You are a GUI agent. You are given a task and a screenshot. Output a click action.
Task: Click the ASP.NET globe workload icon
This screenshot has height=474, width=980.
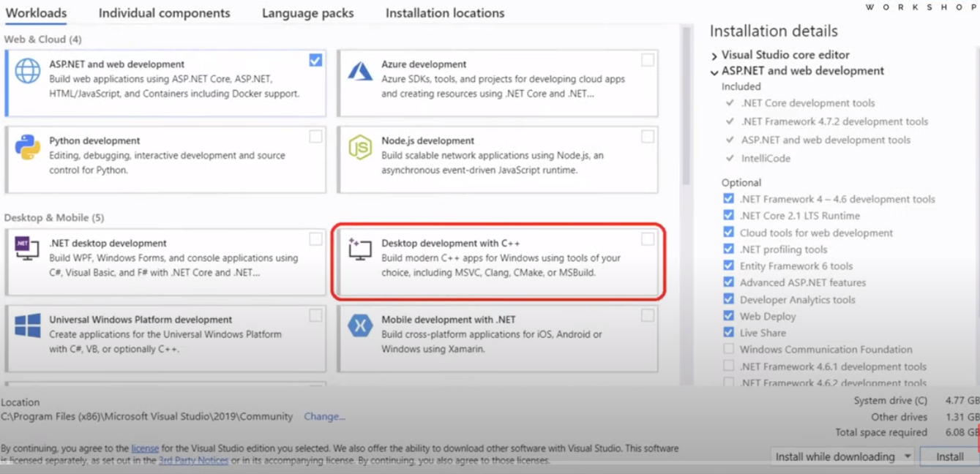(x=28, y=72)
